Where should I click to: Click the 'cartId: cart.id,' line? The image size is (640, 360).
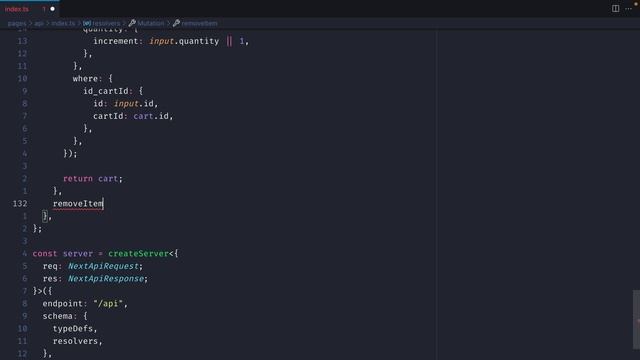pos(133,116)
